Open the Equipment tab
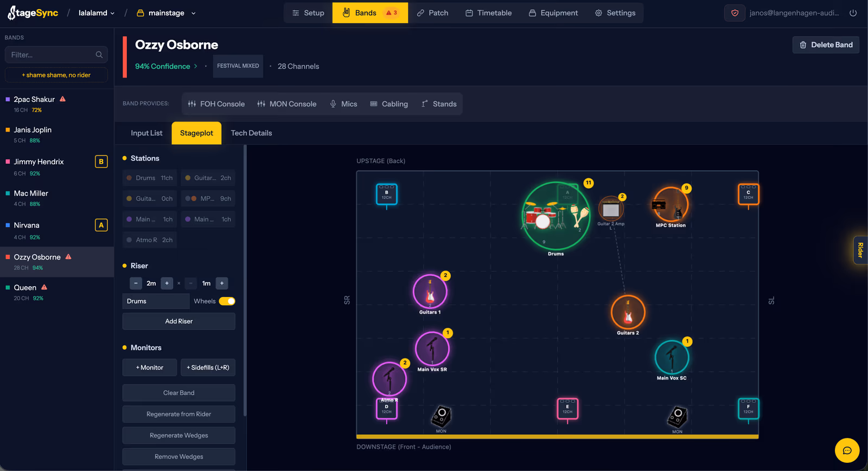This screenshot has height=471, width=868. pos(553,13)
